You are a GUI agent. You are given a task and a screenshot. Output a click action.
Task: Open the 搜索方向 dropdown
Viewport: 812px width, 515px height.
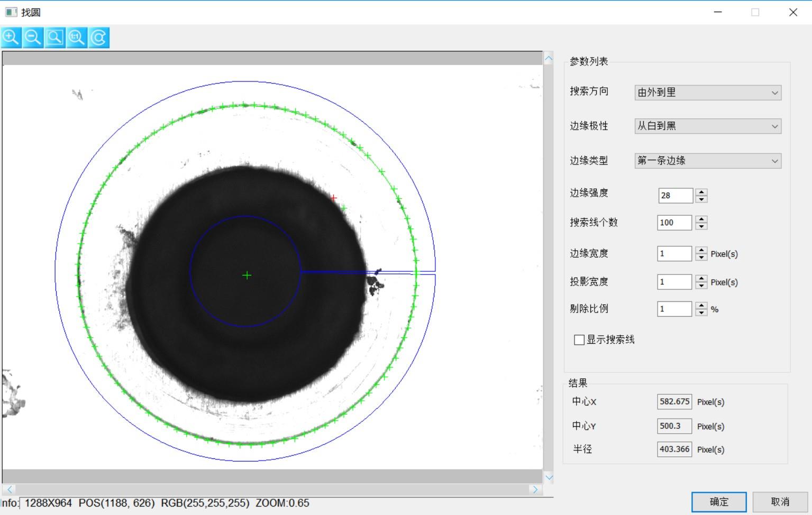click(x=708, y=93)
